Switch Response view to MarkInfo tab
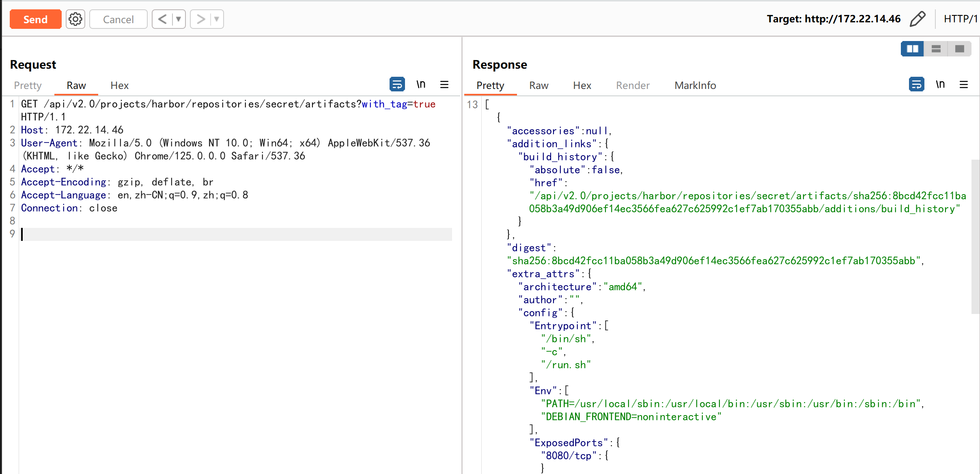Image resolution: width=980 pixels, height=474 pixels. 695,85
